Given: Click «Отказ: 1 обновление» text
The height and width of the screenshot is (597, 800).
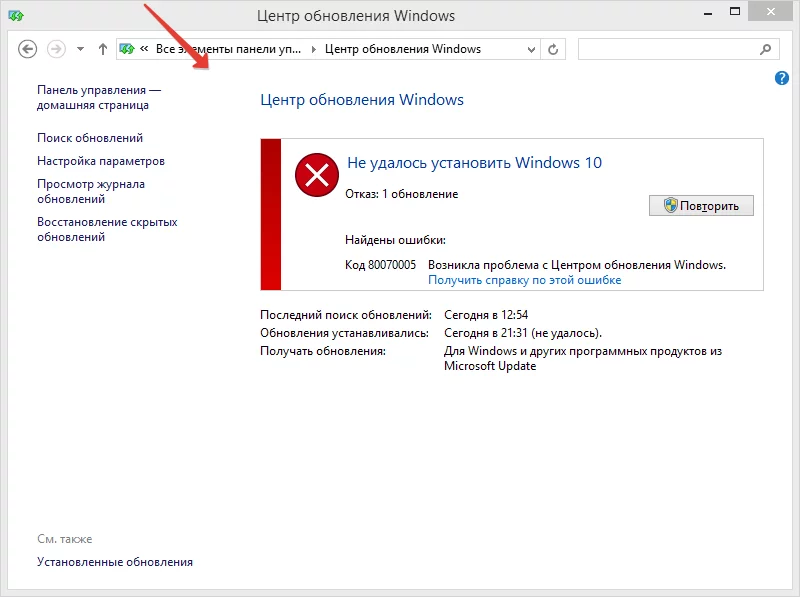Looking at the screenshot, I should tap(402, 194).
